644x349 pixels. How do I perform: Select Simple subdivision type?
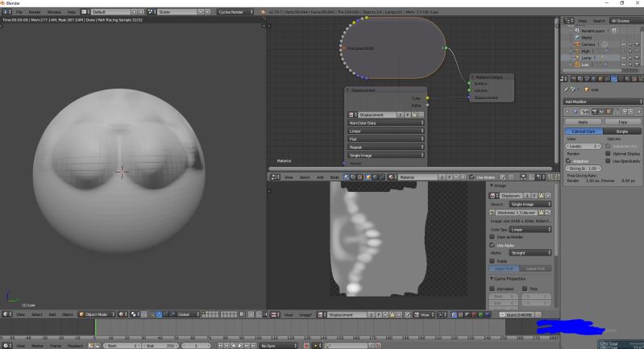point(621,131)
